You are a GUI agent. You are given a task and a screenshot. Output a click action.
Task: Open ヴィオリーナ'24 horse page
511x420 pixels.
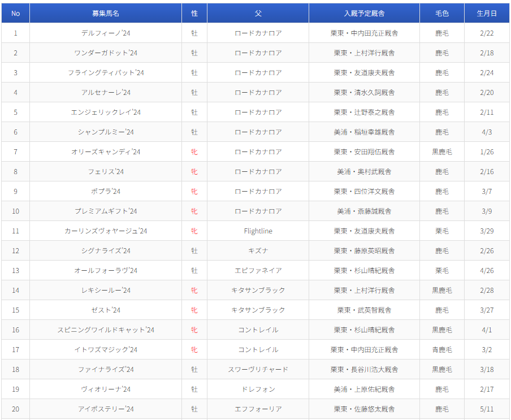pos(106,389)
